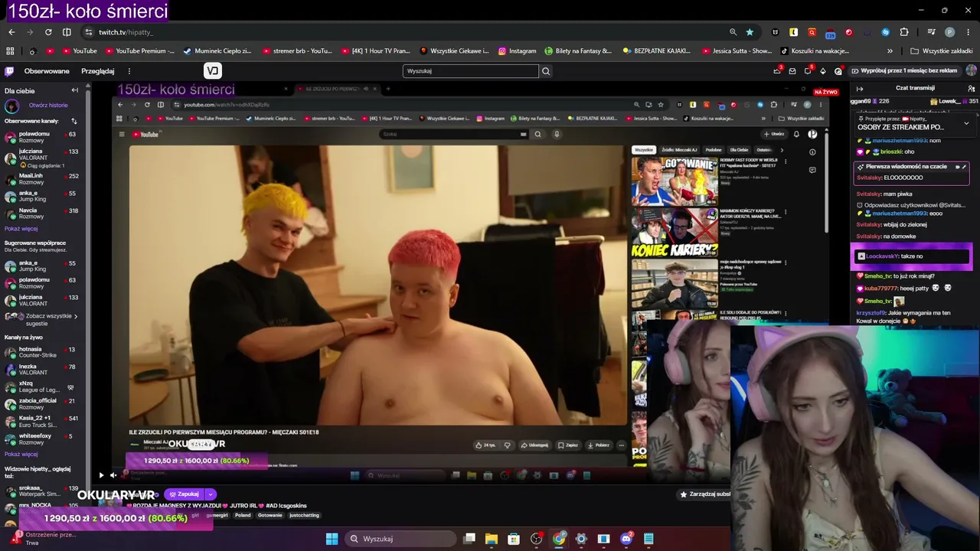This screenshot has height=551, width=980.
Task: Open the Chrome apps grid shortcut
Action: tap(10, 51)
